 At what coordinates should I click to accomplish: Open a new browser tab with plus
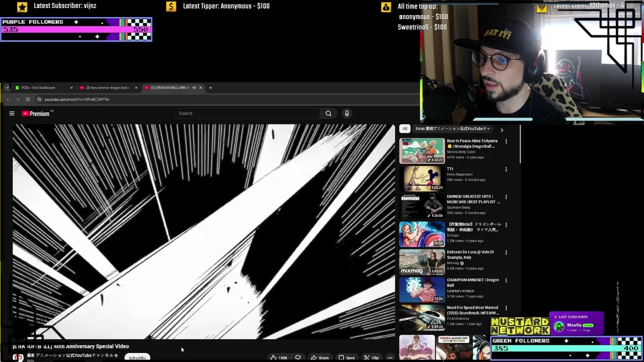(x=210, y=87)
